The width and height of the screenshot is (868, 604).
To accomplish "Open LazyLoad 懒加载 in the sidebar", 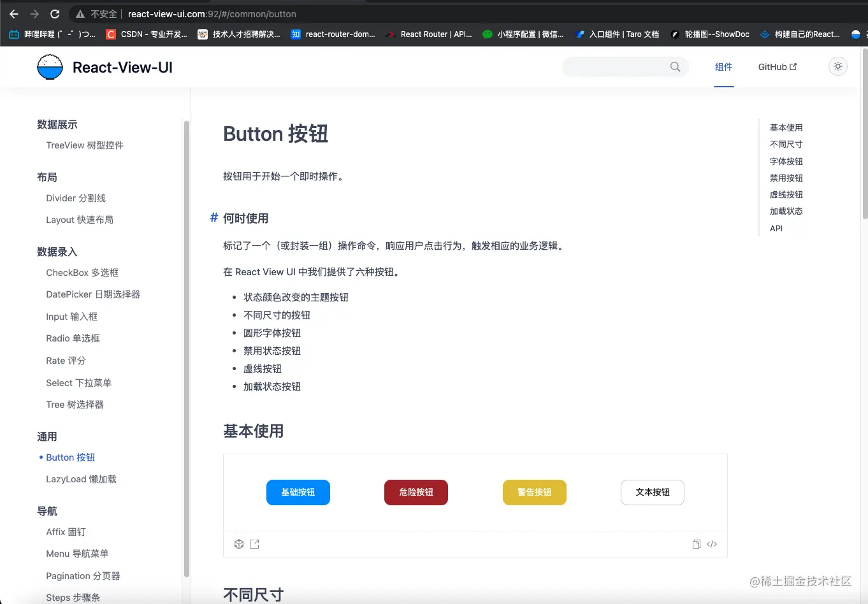I will click(82, 479).
